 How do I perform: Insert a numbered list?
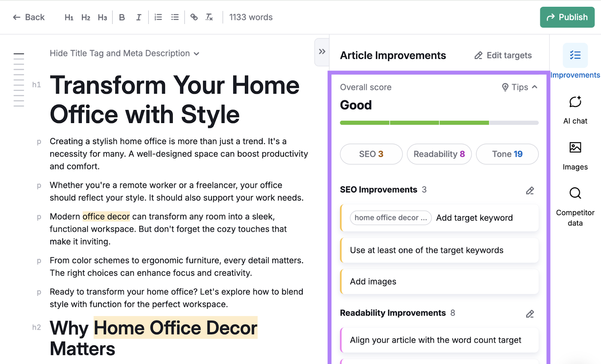click(x=158, y=17)
